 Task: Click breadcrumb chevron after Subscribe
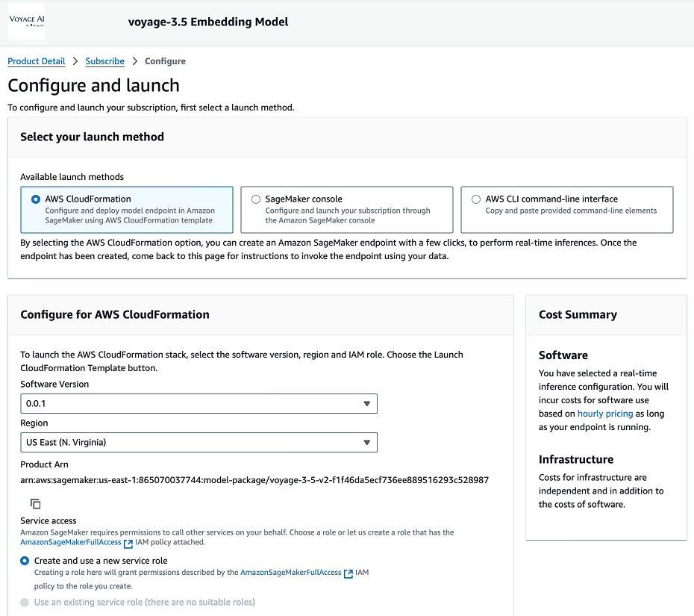pos(134,61)
